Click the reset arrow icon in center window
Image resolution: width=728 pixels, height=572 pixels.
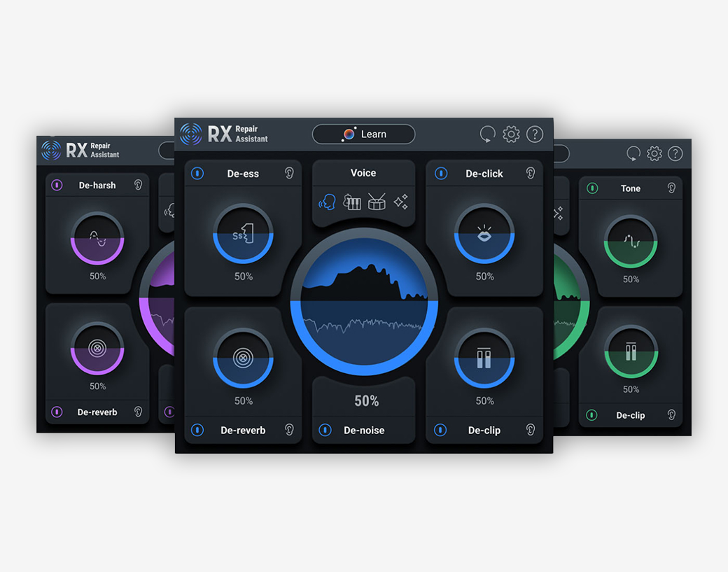(x=487, y=134)
